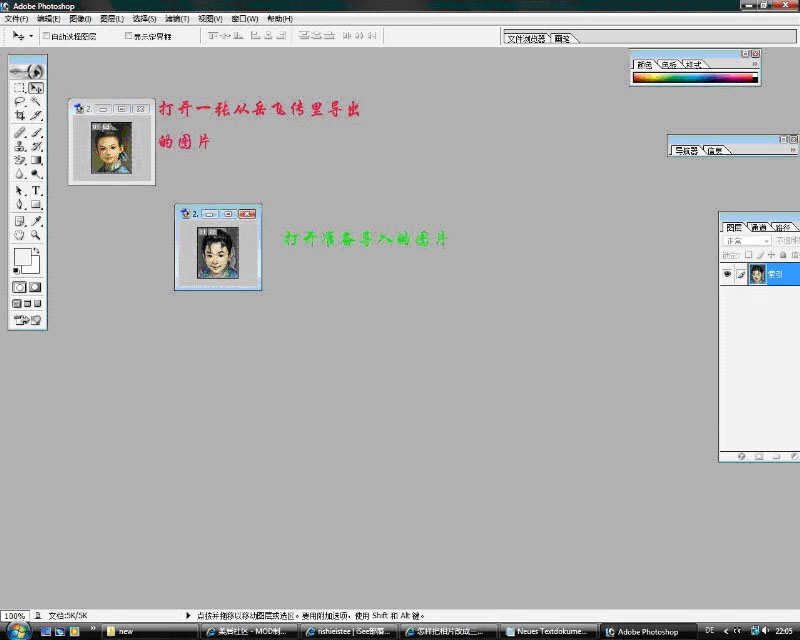Choose the Crop tool in toolbox

tap(19, 116)
